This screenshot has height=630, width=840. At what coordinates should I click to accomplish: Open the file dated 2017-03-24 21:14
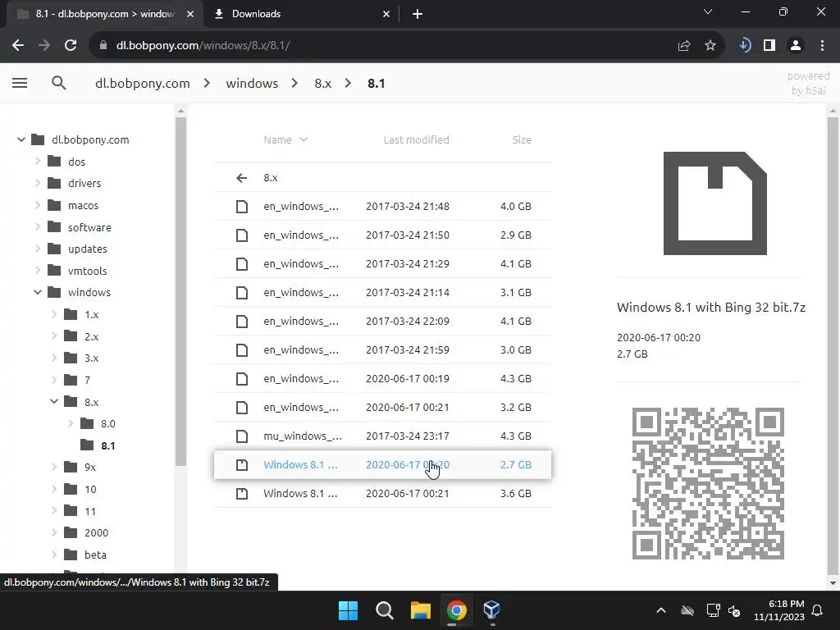pyautogui.click(x=382, y=292)
